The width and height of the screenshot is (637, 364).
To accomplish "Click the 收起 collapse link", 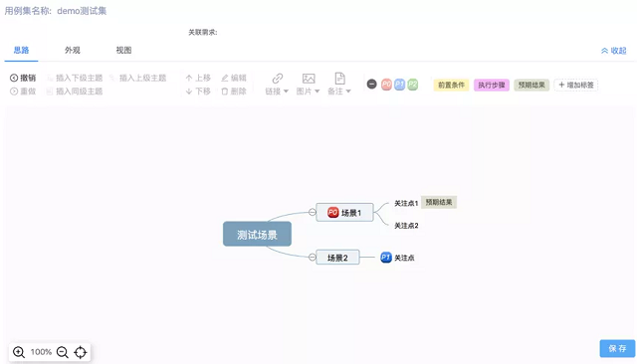I will (x=614, y=51).
